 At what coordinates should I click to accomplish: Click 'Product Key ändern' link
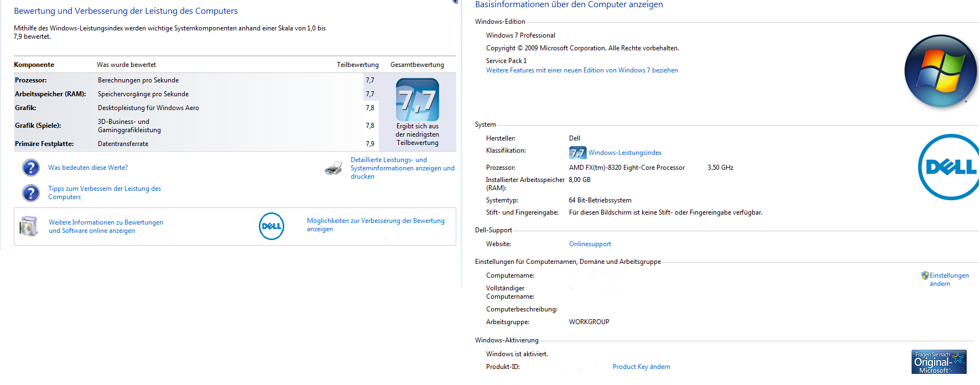(x=642, y=367)
